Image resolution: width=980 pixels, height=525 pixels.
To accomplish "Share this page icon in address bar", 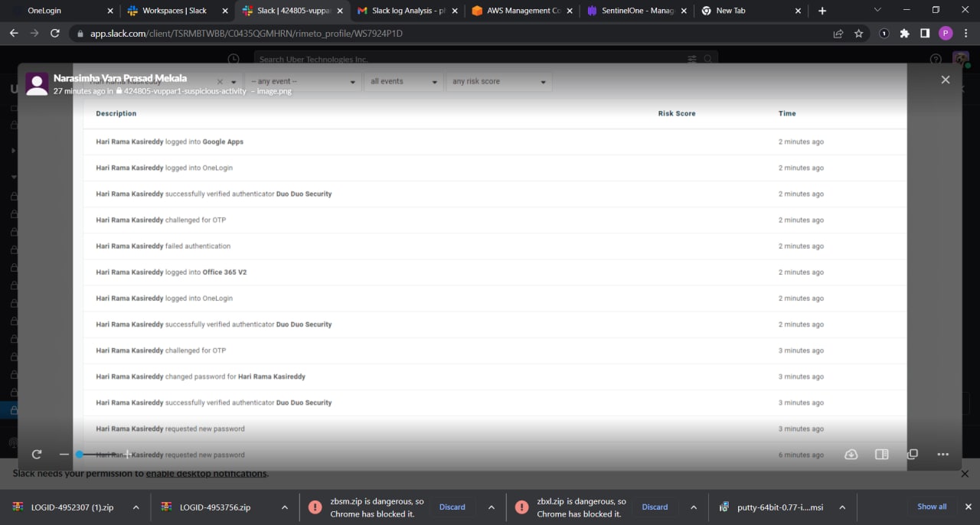I will (838, 34).
